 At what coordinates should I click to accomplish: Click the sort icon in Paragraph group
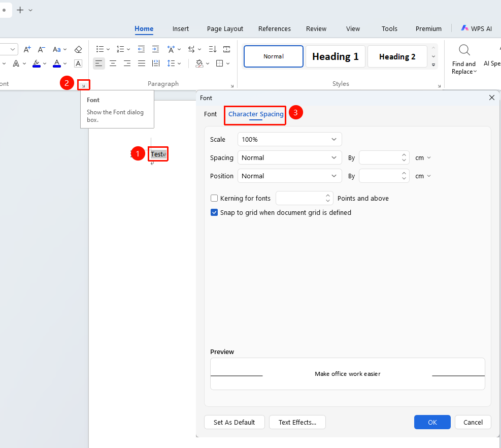pyautogui.click(x=213, y=49)
